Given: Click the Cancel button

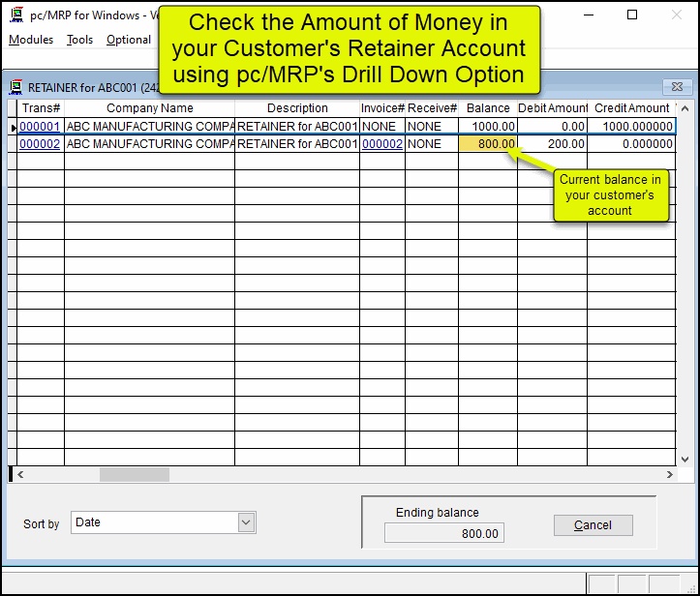Looking at the screenshot, I should (x=593, y=525).
